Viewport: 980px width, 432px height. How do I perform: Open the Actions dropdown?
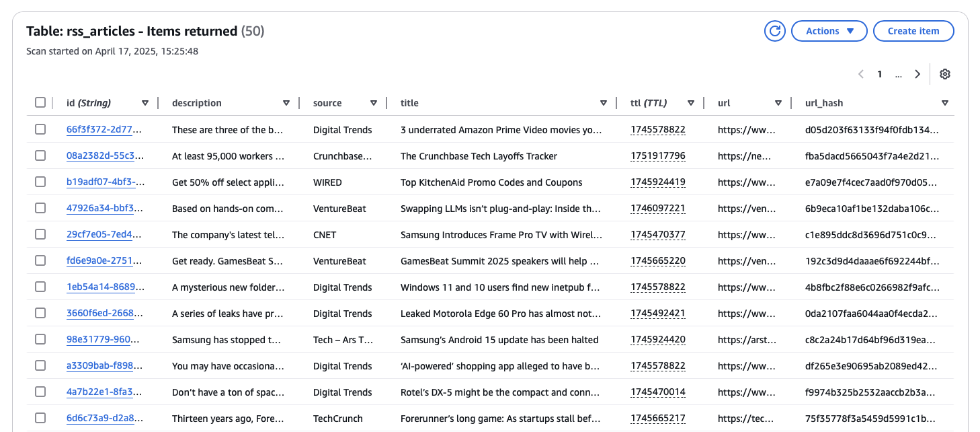[829, 31]
